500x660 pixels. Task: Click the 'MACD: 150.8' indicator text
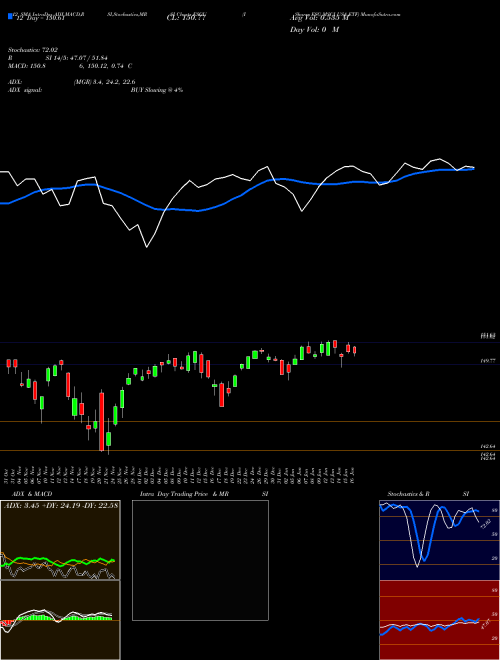27,66
